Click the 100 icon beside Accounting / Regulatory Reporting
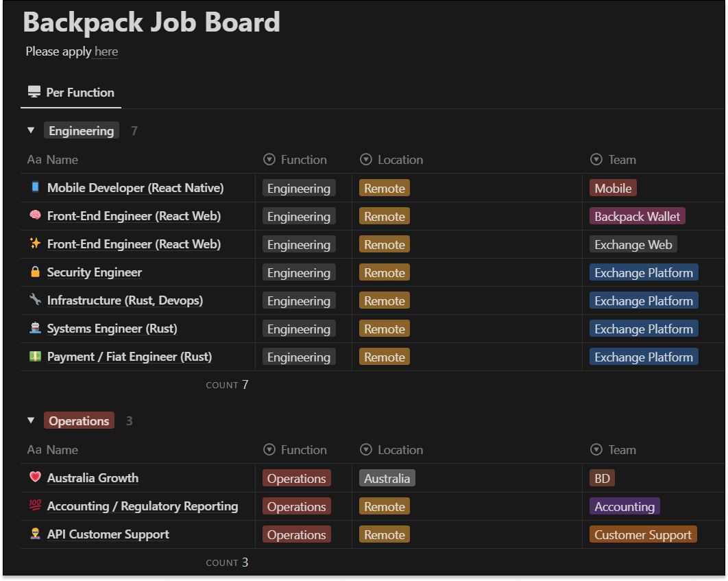This screenshot has width=728, height=581. [35, 506]
